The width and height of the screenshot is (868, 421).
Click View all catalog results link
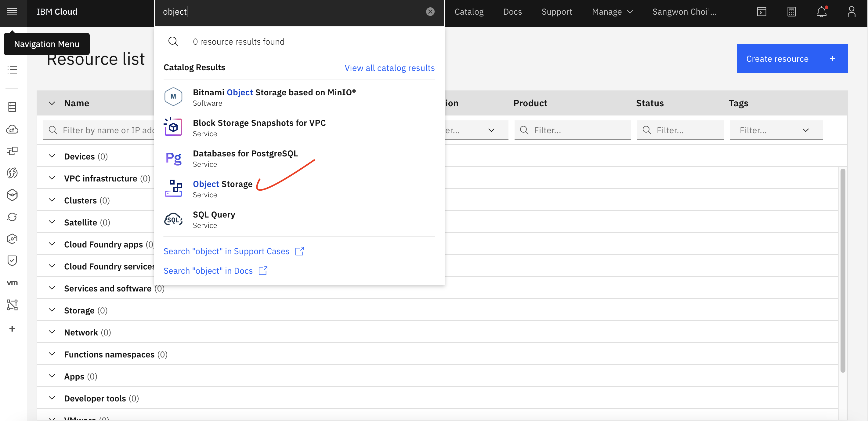point(389,68)
